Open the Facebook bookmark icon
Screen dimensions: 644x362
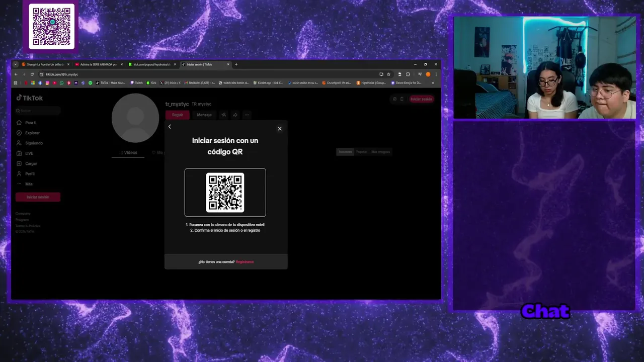(x=40, y=83)
